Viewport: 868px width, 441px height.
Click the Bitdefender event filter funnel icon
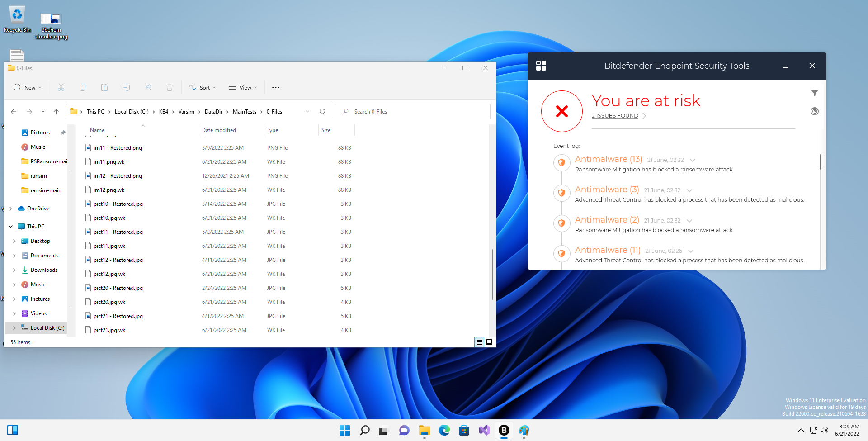click(x=814, y=93)
